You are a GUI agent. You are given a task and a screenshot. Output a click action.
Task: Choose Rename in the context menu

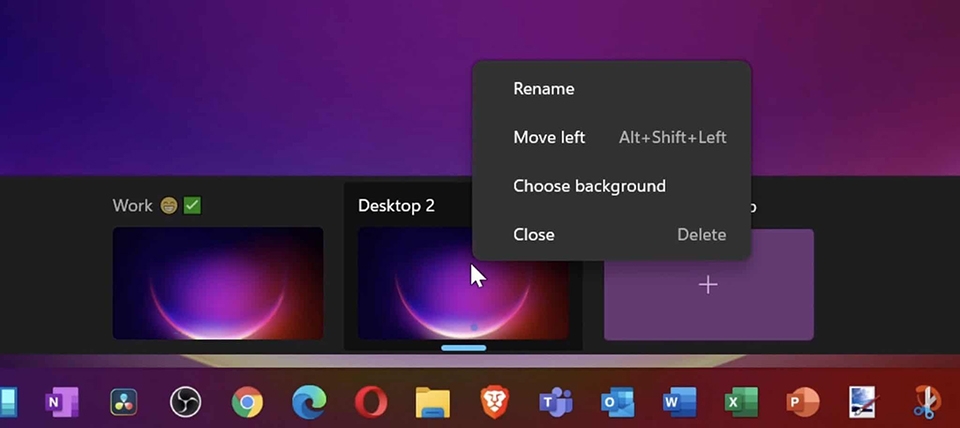click(612, 89)
